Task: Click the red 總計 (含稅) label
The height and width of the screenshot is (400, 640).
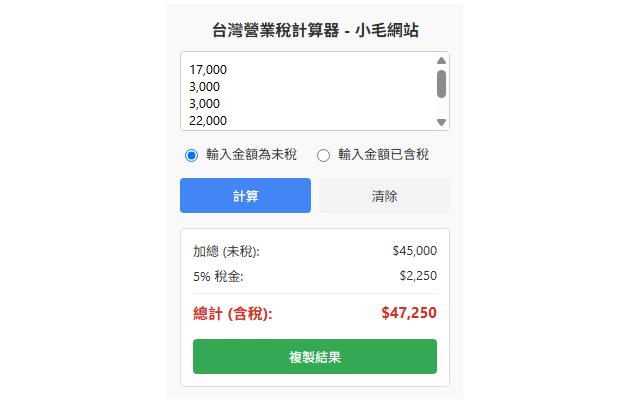Action: [232, 314]
